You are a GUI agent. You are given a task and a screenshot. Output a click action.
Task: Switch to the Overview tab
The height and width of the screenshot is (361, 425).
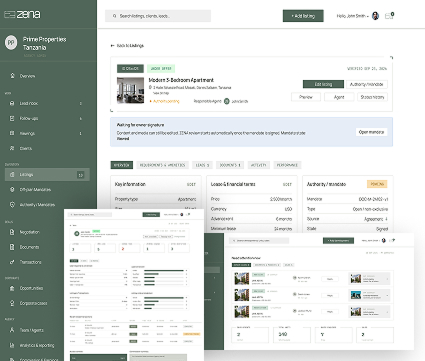click(x=122, y=165)
